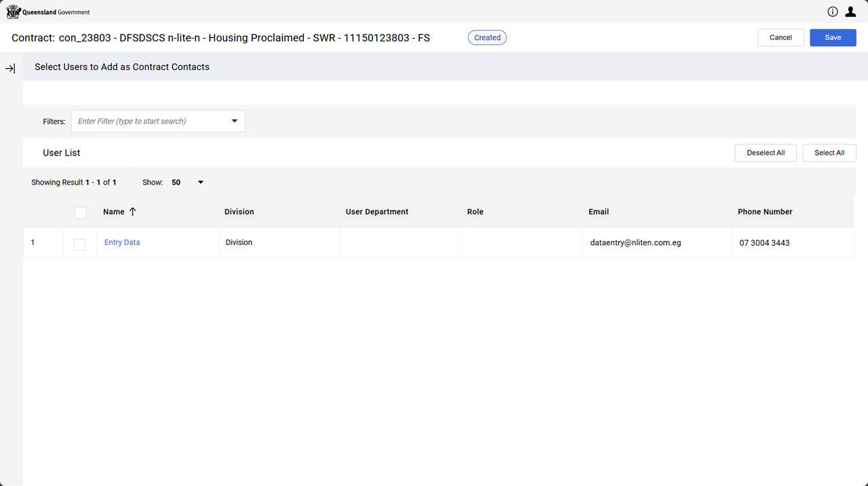
Task: Sort by the Phone Number column header
Action: click(765, 212)
